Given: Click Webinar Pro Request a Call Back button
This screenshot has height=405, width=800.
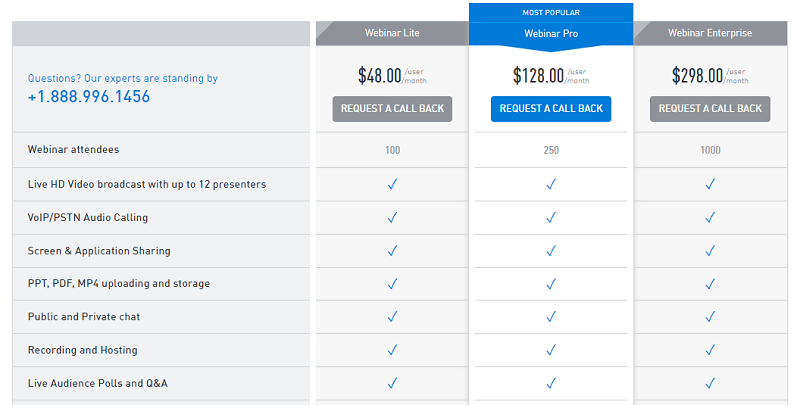Looking at the screenshot, I should (551, 109).
